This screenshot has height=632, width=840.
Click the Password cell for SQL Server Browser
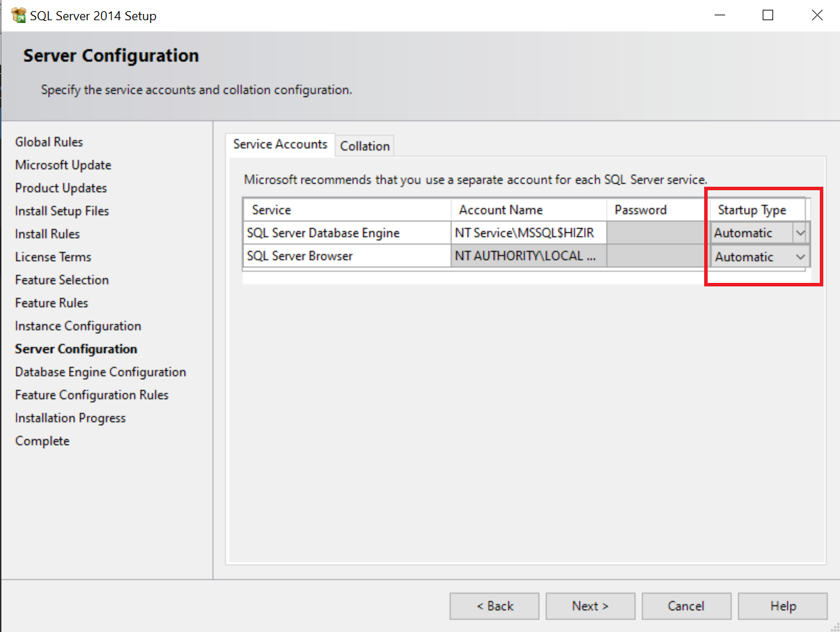[x=655, y=256]
